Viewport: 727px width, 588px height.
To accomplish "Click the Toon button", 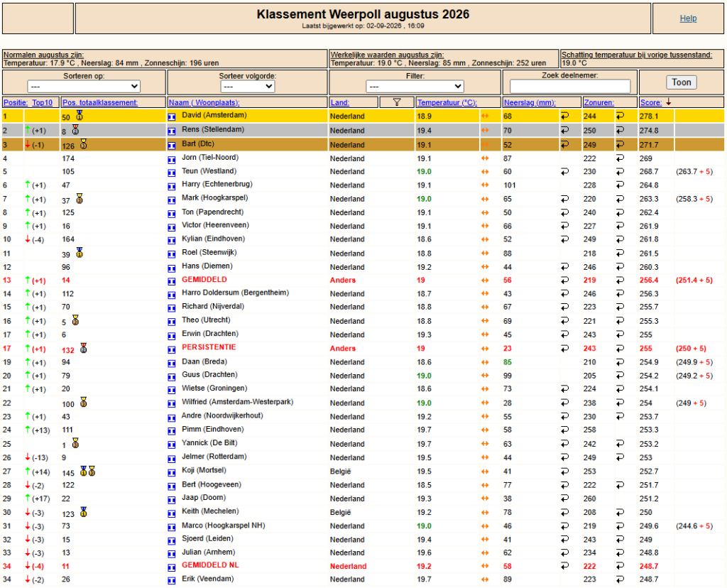I will tap(681, 82).
